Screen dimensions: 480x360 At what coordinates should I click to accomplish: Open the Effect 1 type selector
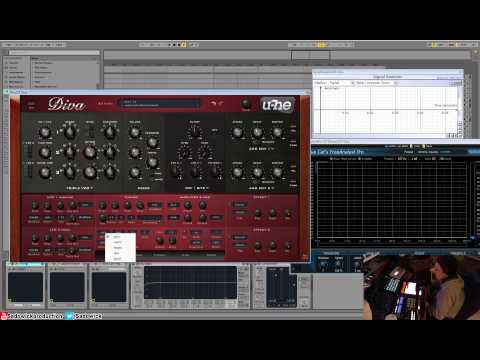[x=240, y=205]
